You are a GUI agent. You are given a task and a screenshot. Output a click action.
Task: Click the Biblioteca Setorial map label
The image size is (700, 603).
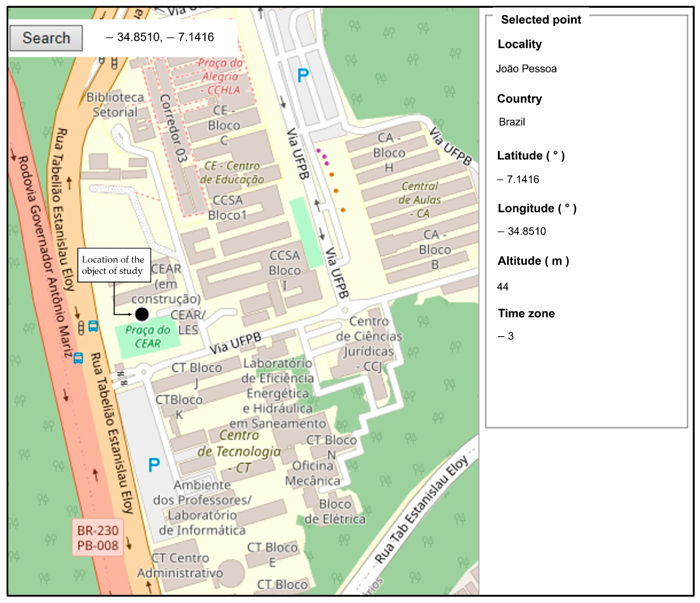115,105
